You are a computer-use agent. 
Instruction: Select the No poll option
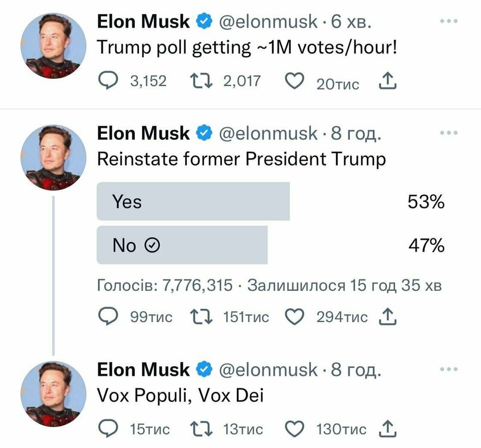point(182,245)
